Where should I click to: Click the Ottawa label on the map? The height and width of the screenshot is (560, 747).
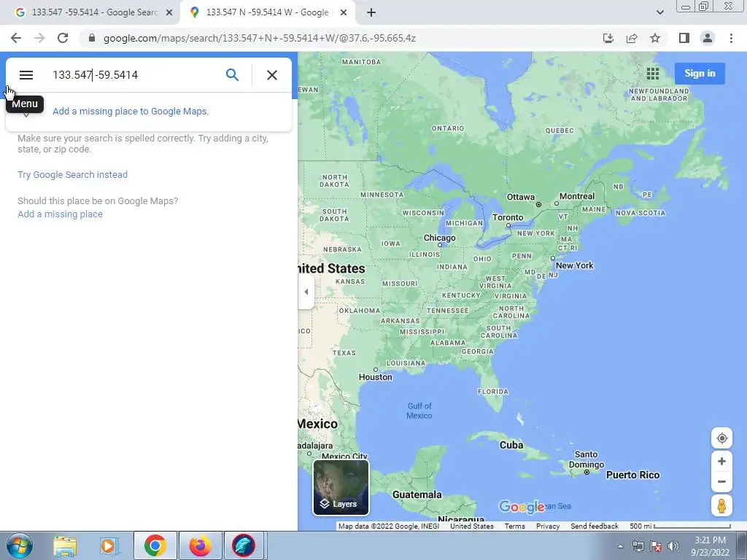[520, 197]
